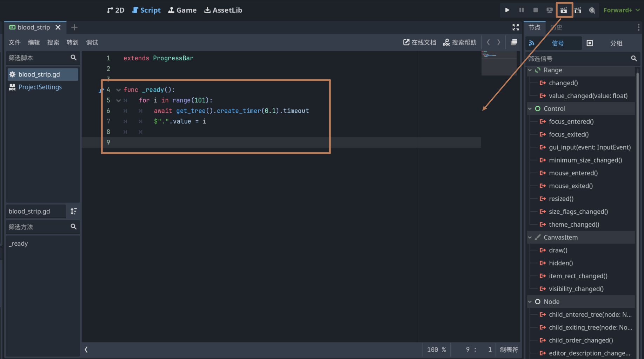
Task: Select blood_strip.gd in script list
Action: pos(43,74)
